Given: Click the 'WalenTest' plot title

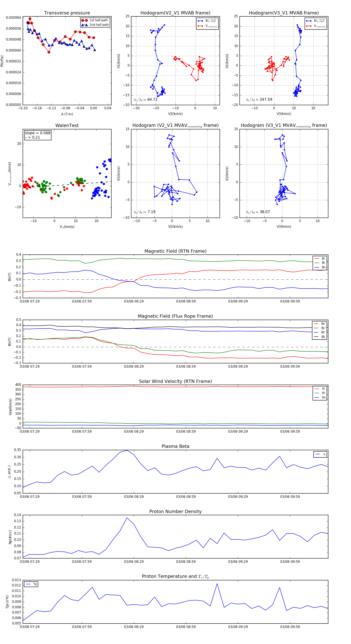Looking at the screenshot, I should (67, 125).
